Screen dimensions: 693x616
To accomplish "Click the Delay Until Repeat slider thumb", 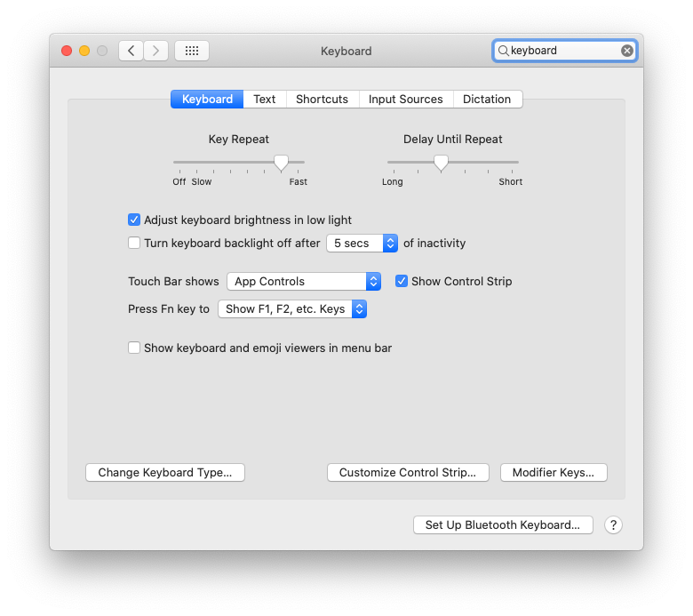I will coord(441,163).
